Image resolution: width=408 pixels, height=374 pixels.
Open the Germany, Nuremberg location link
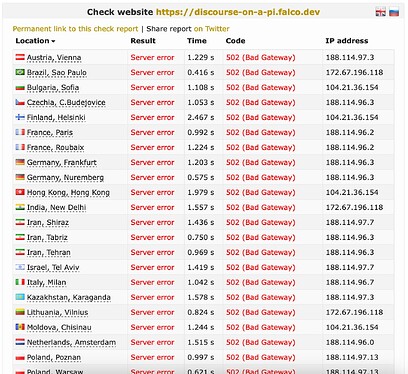pyautogui.click(x=65, y=178)
